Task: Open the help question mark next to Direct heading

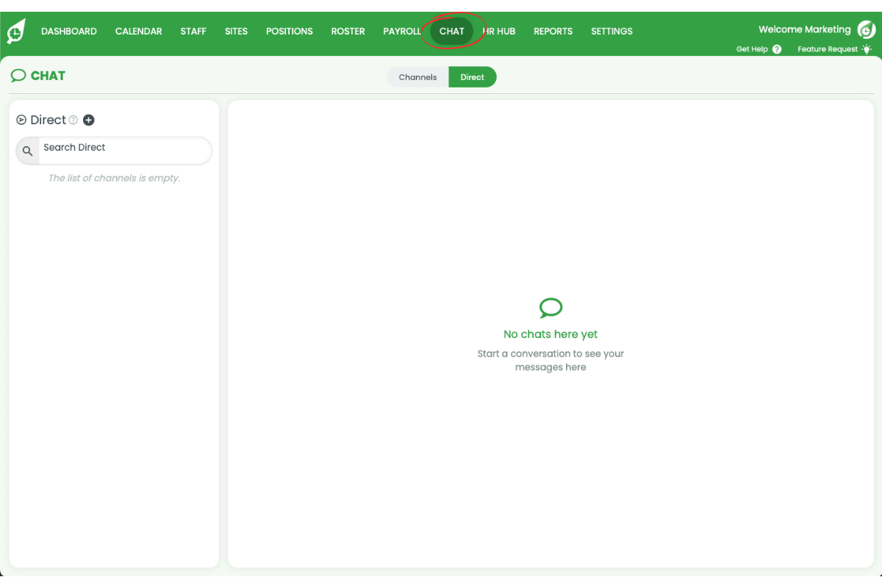Action: (73, 120)
